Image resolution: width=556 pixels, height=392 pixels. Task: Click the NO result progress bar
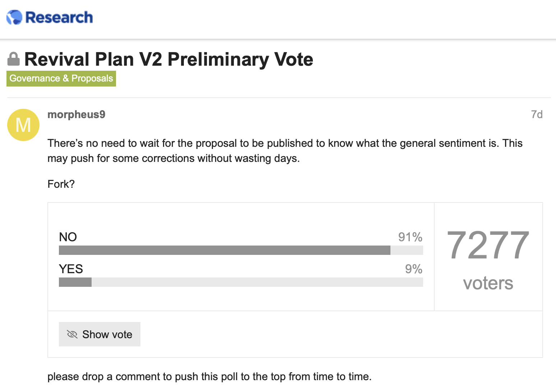coord(241,250)
